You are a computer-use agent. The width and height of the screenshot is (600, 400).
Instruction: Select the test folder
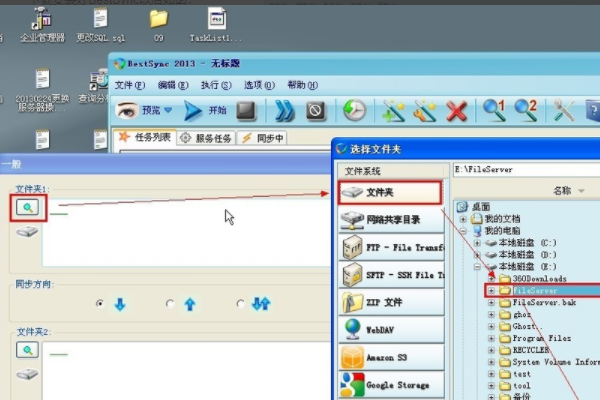522,374
